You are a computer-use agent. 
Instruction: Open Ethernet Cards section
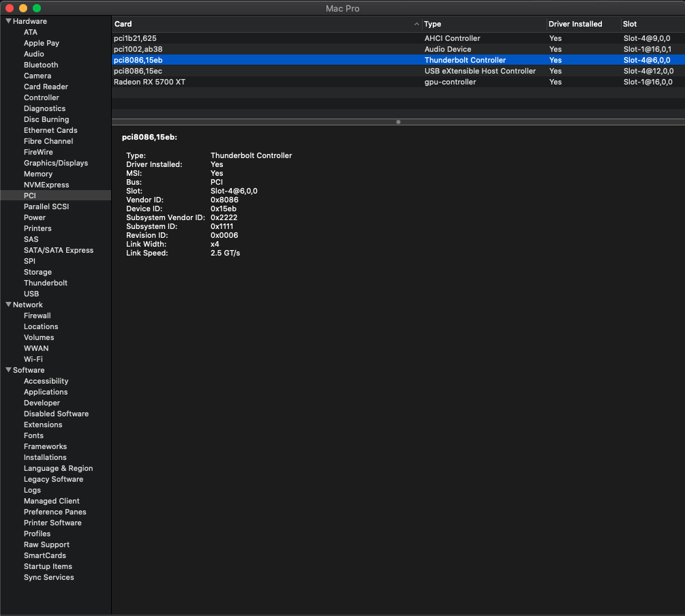[x=50, y=130]
